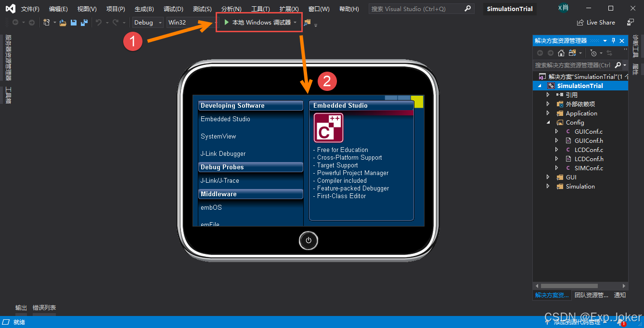Open Solution Explorer window options dropdown arrow

(x=605, y=41)
